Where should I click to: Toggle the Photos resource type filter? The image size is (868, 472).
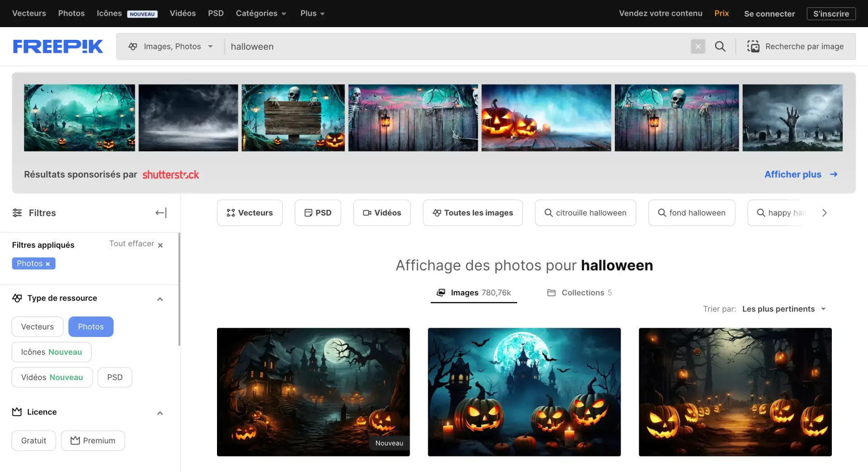91,327
